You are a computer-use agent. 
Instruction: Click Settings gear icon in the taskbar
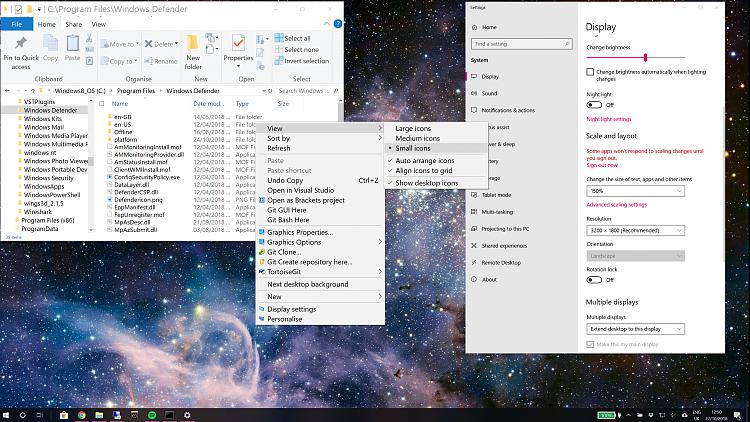(x=187, y=415)
